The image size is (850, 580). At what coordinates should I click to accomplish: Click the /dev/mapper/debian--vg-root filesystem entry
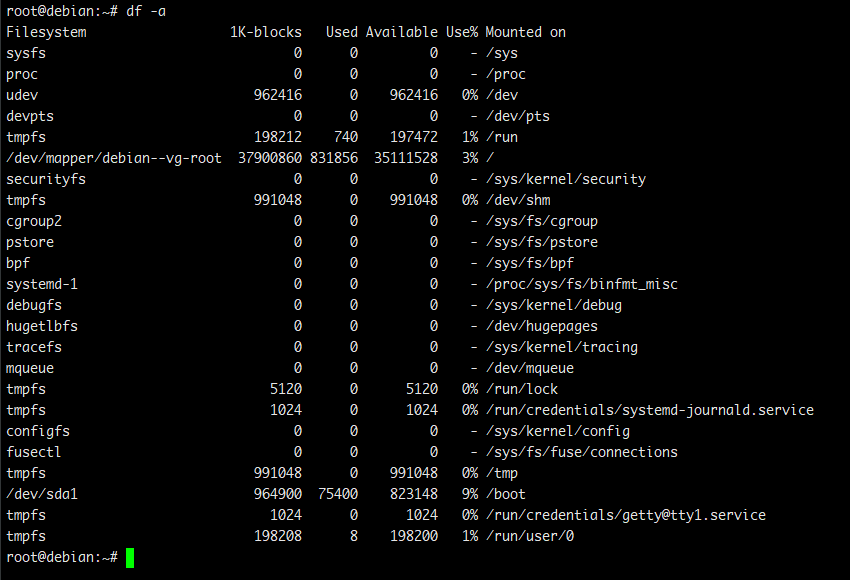[x=114, y=158]
